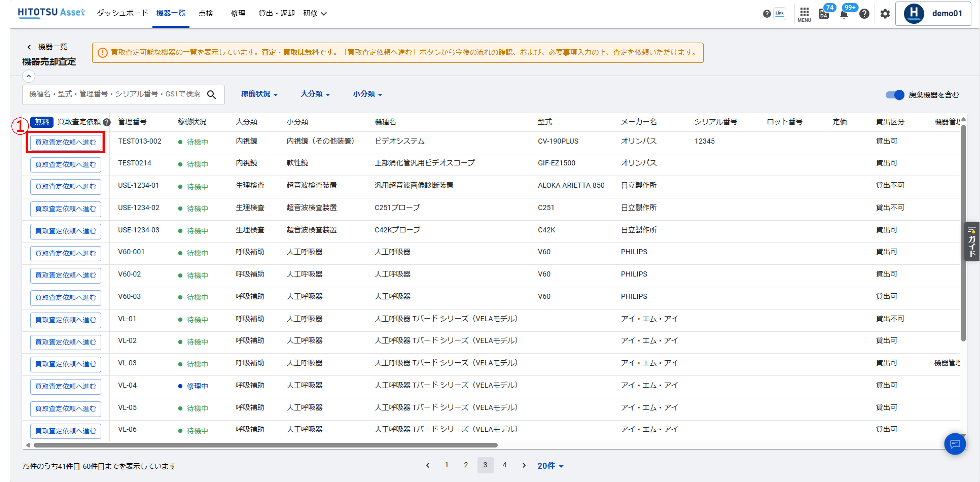The image size is (980, 482).
Task: Open the ダッシュボード menu
Action: pos(122,13)
